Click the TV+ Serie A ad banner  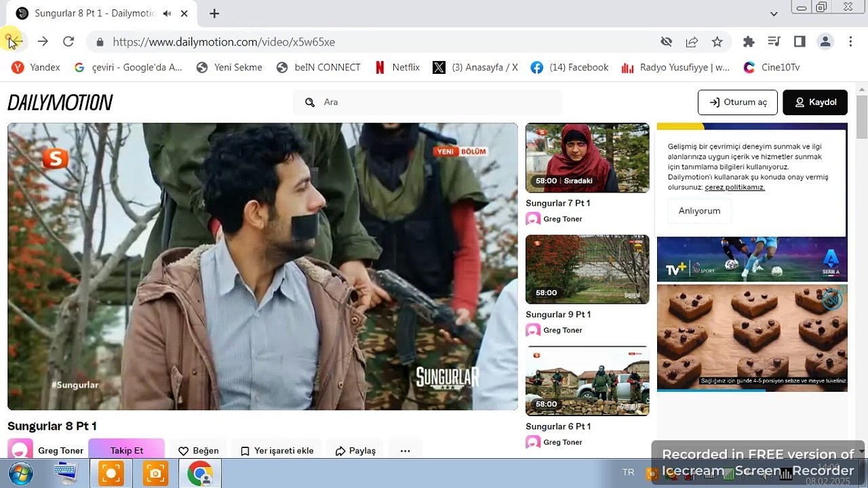click(752, 259)
